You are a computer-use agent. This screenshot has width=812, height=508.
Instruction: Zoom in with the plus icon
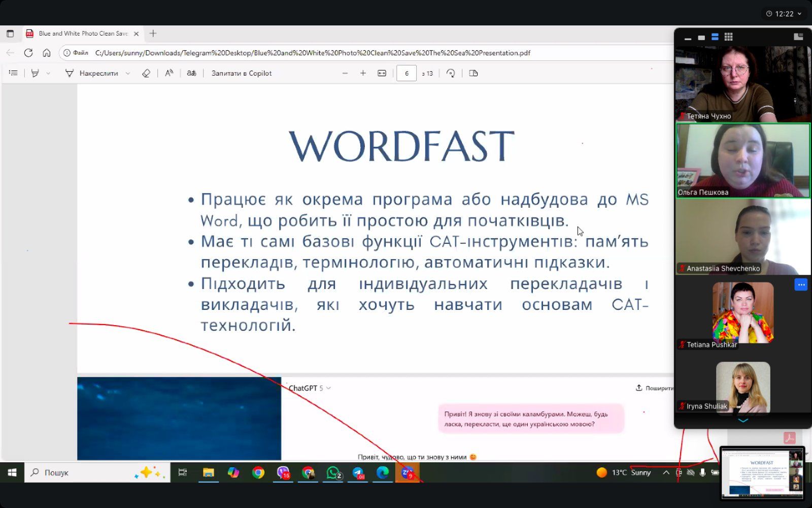tap(363, 73)
